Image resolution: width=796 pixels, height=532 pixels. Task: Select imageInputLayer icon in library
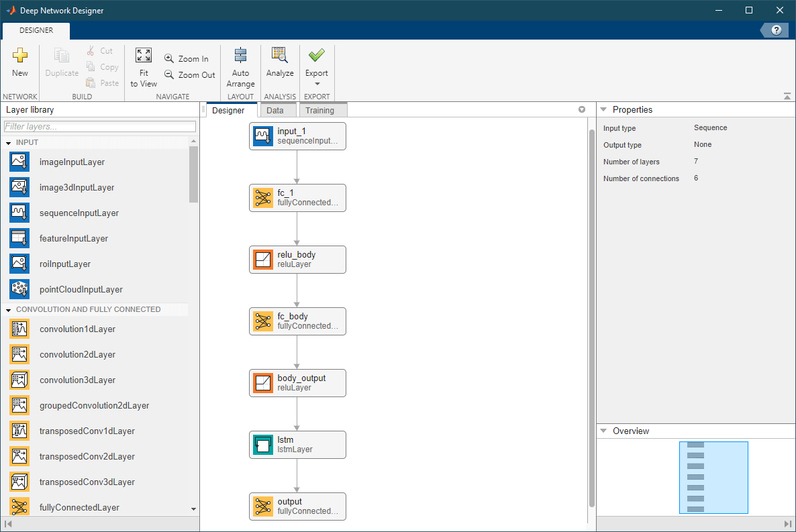point(19,162)
